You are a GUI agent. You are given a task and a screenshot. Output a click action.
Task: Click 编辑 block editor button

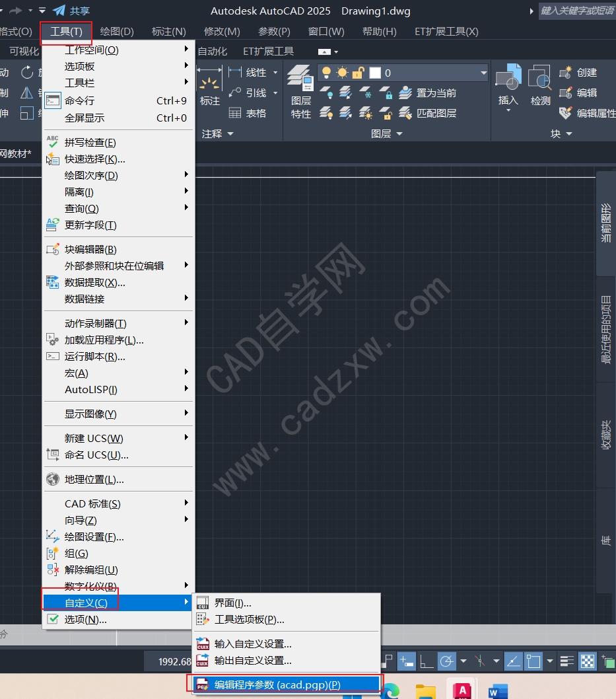[x=578, y=92]
